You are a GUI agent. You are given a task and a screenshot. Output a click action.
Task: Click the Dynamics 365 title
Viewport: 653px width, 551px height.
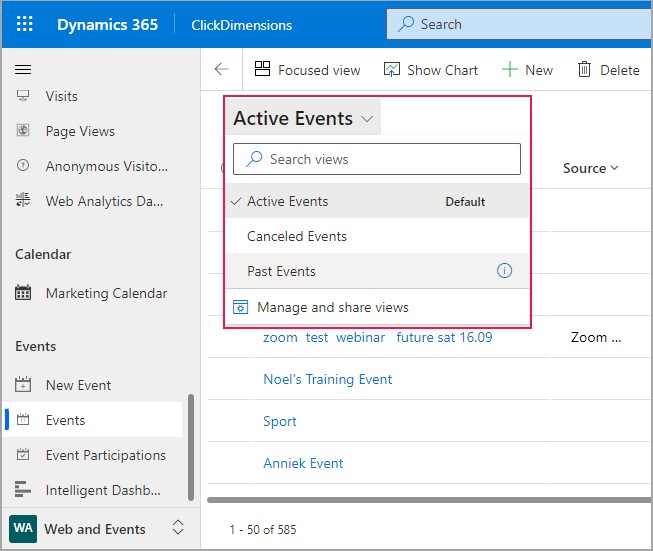pos(107,25)
